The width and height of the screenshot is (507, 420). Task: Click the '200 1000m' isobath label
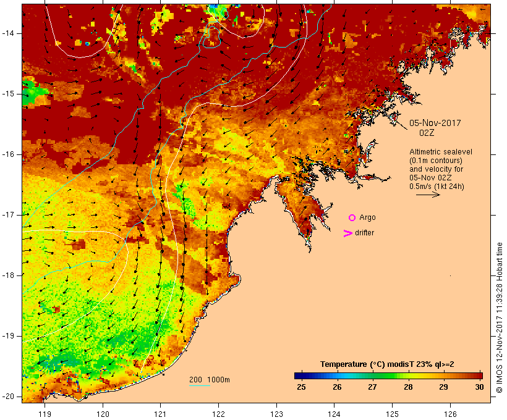pos(210,380)
